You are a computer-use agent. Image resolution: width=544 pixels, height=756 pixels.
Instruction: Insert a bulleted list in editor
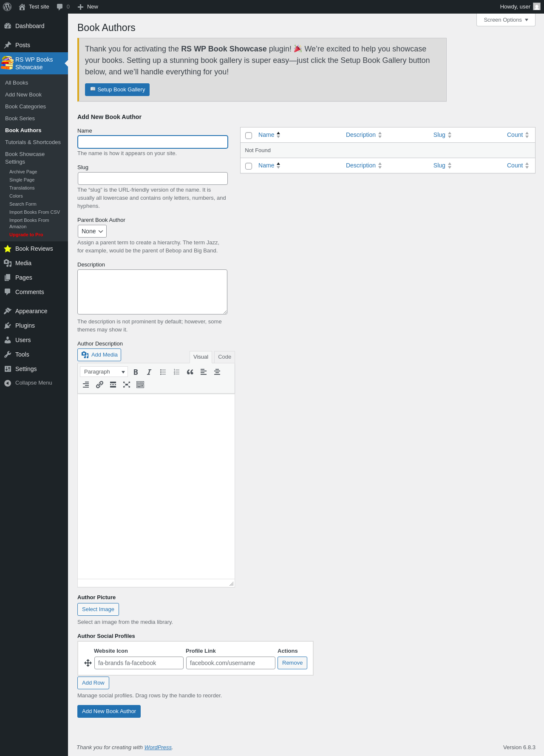[x=163, y=372]
